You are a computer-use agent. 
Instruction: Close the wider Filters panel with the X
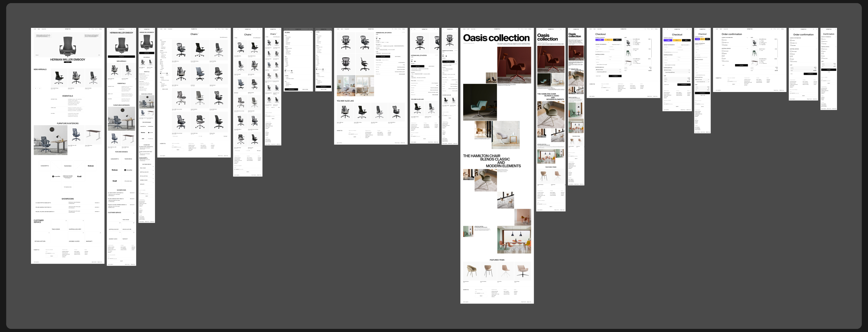[311, 32]
